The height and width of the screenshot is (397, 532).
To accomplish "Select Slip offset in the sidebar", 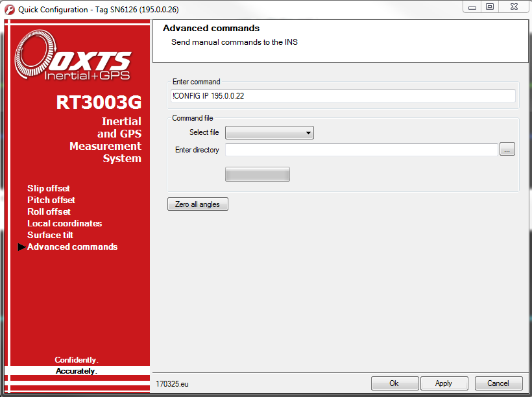I will pos(48,188).
